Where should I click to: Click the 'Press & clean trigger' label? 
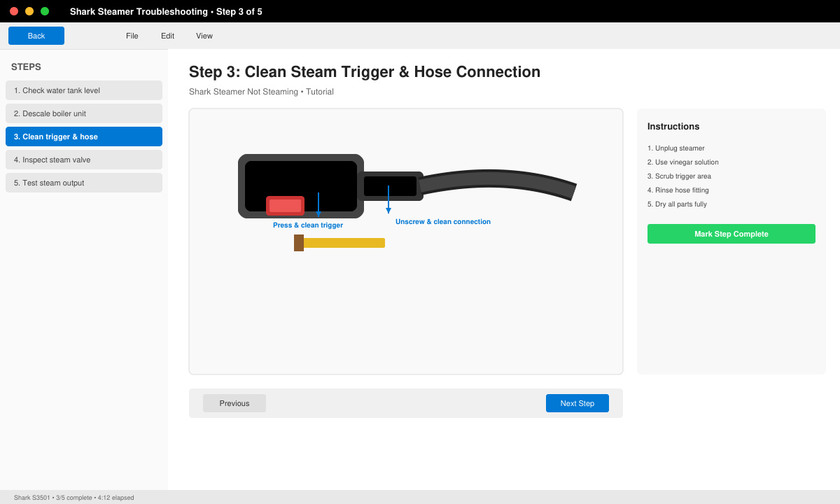[308, 225]
